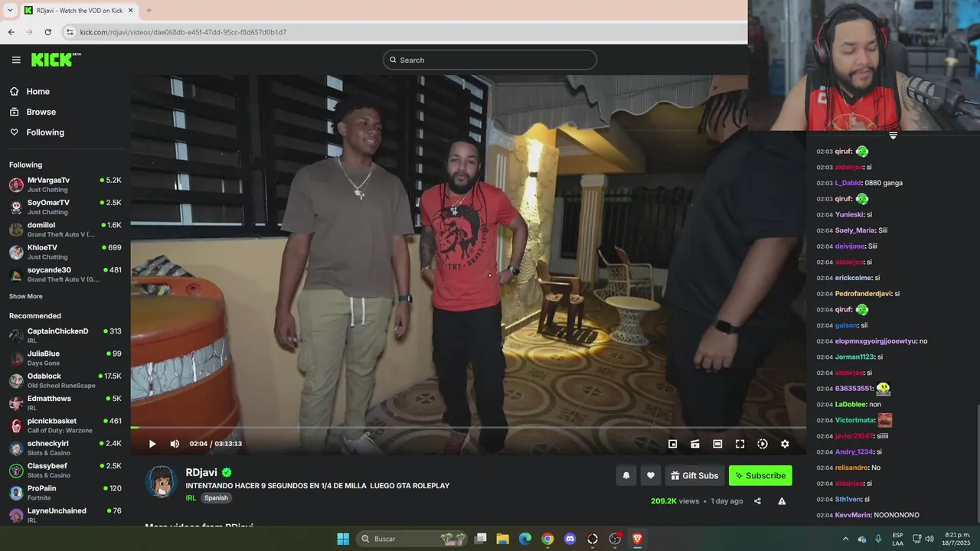Open Following in the sidebar
The height and width of the screenshot is (551, 980).
point(37,132)
